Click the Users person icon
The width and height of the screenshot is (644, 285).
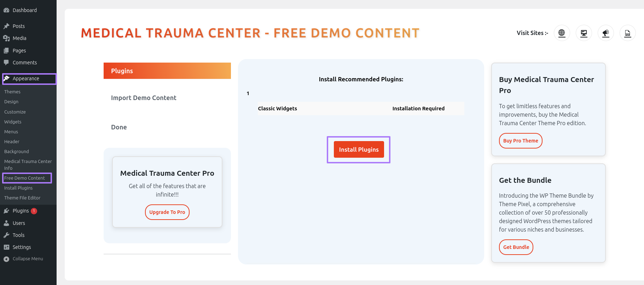pos(6,223)
